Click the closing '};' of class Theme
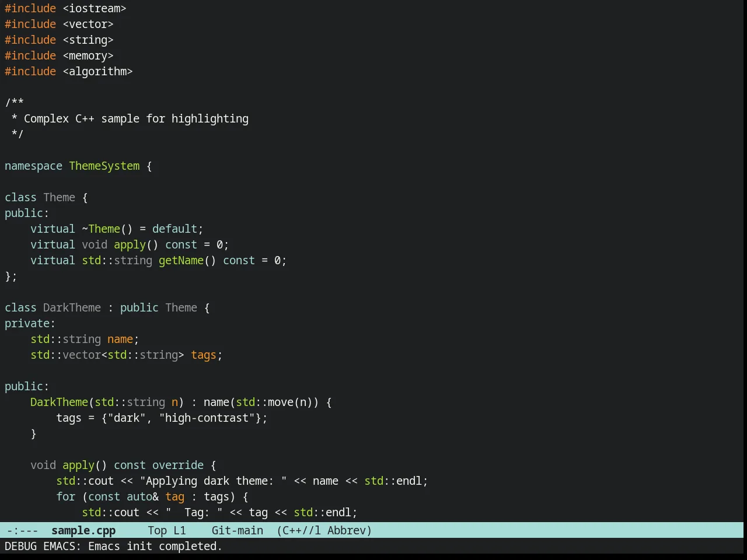The width and height of the screenshot is (747, 560). point(11,276)
